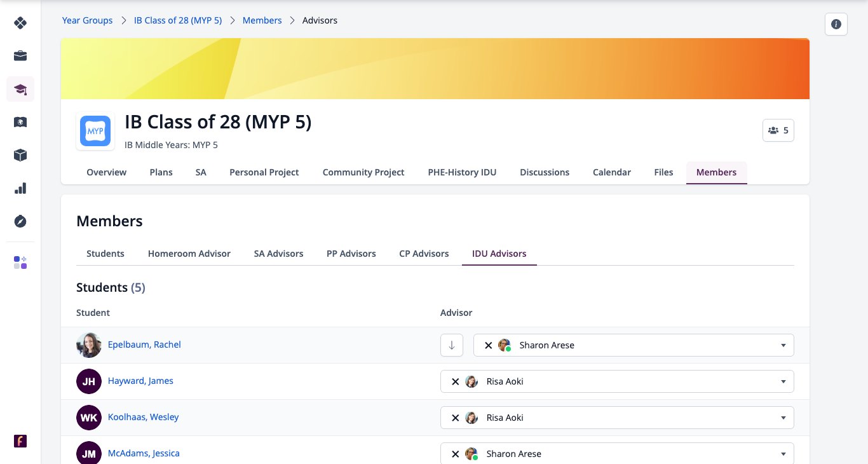Select the graduation cap Year Groups icon
The width and height of the screenshot is (868, 464).
20,89
